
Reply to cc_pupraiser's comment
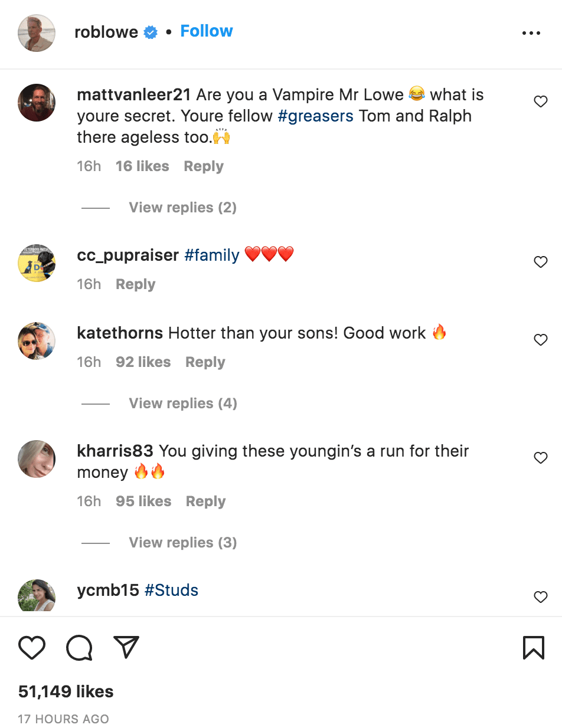(x=135, y=284)
